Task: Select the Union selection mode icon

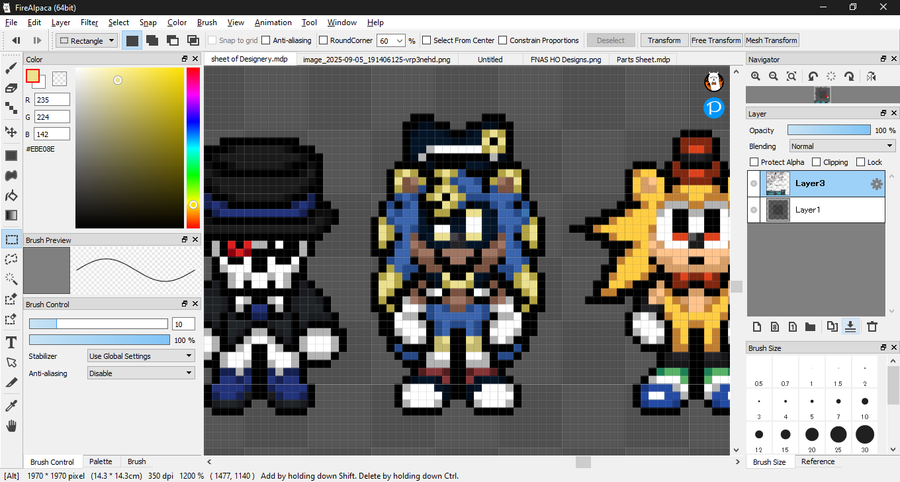Action: [x=152, y=40]
